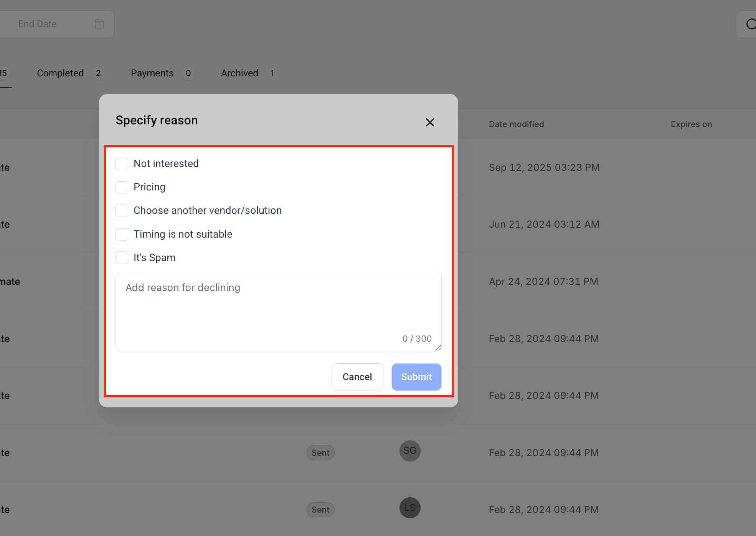Switch to the Completed tab
This screenshot has width=756, height=536.
(60, 73)
